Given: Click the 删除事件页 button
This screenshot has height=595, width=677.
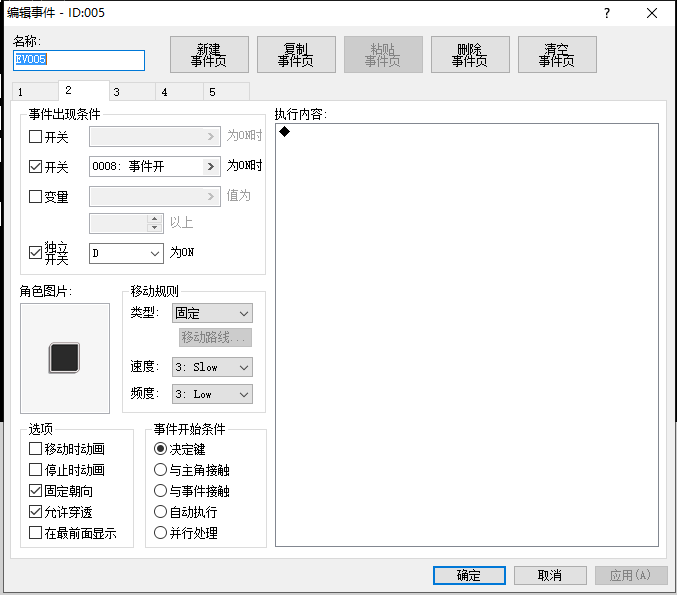Looking at the screenshot, I should [470, 54].
